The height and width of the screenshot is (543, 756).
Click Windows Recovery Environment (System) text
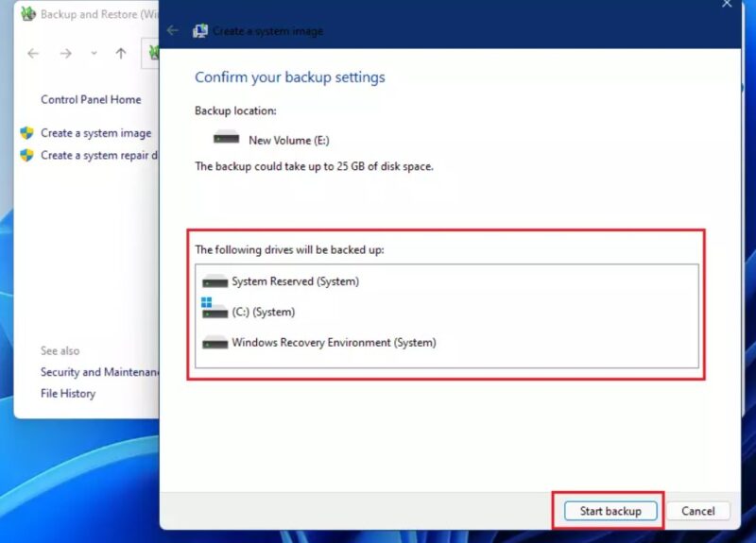click(334, 343)
